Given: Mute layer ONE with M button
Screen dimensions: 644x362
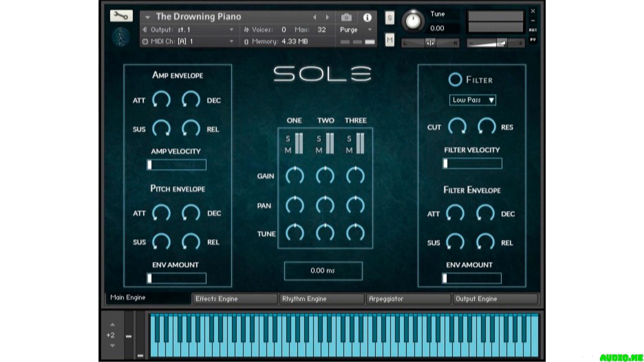Looking at the screenshot, I should tap(288, 150).
